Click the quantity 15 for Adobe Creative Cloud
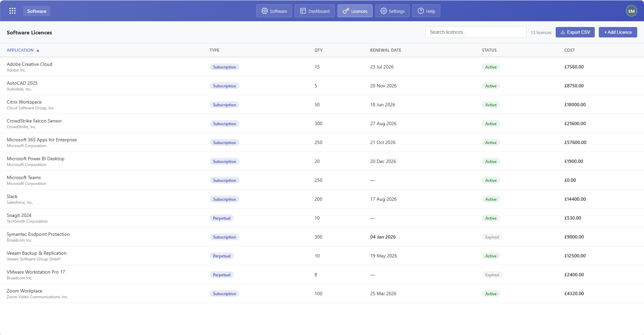644x335 pixels. click(x=317, y=67)
